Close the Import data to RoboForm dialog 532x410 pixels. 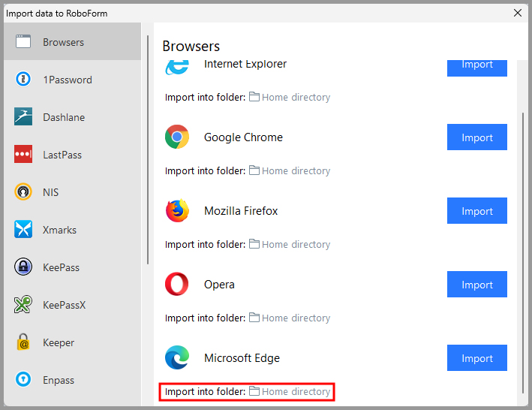517,13
